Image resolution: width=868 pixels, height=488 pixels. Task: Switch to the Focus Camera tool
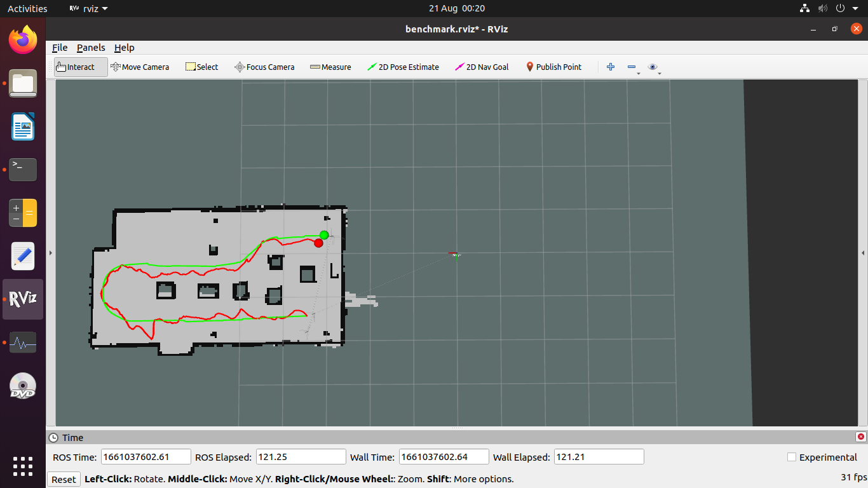pos(264,67)
